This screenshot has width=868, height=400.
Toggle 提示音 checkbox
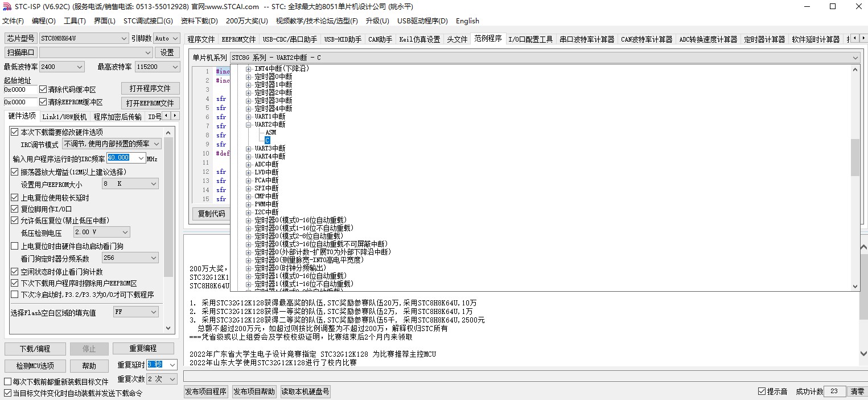[x=762, y=391]
